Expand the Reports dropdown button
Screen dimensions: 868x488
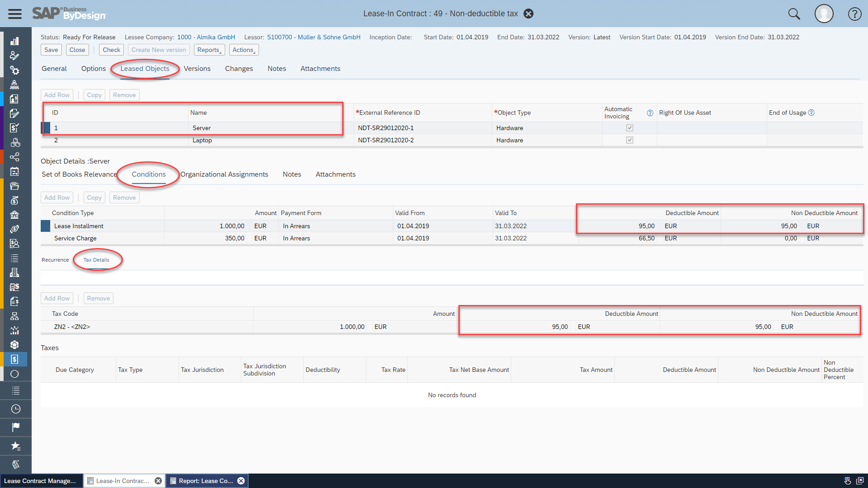(209, 50)
